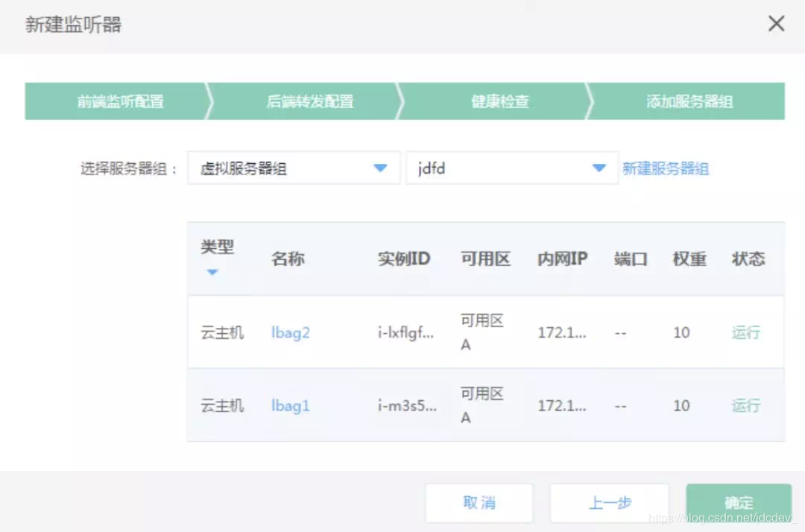Screen dimensions: 805x532
Task: Open the 健康检查 step
Action: coord(499,101)
